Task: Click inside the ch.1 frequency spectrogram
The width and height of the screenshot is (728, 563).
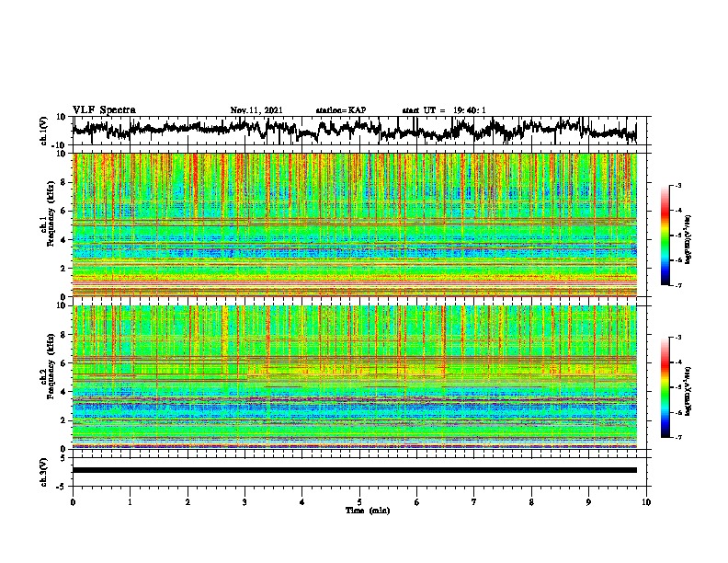Action: [x=355, y=224]
